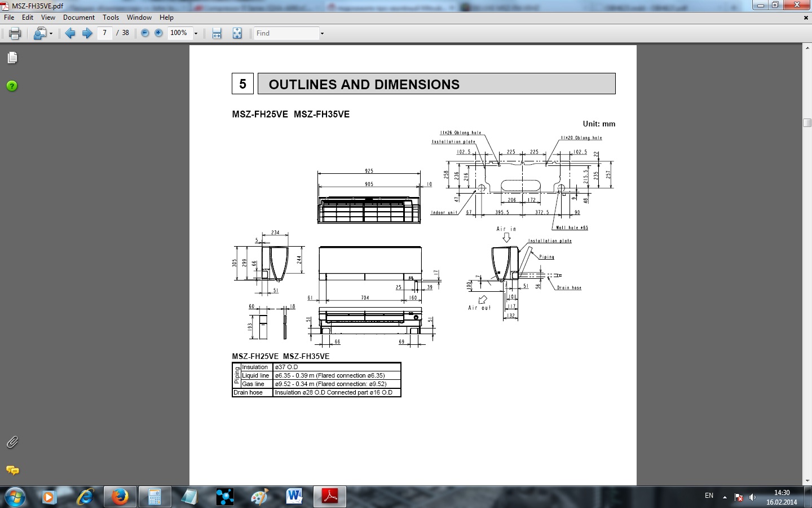Image resolution: width=812 pixels, height=508 pixels.
Task: Click the green help question mark icon
Action: (x=12, y=86)
